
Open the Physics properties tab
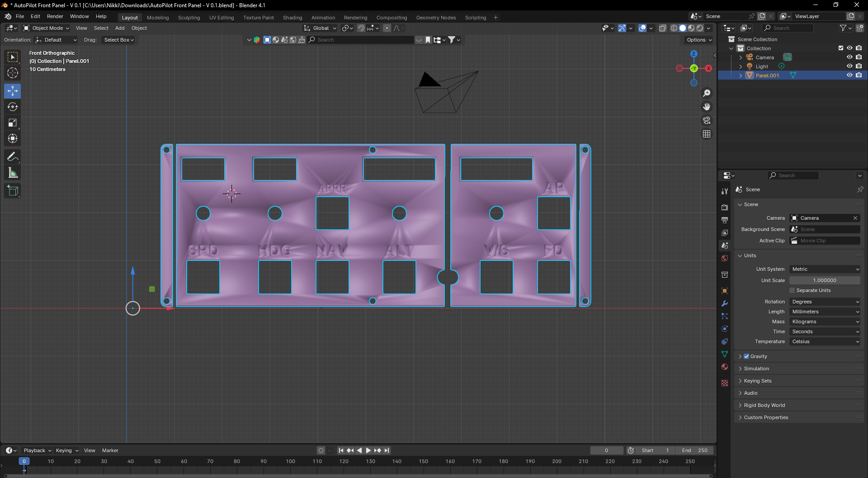point(725,329)
